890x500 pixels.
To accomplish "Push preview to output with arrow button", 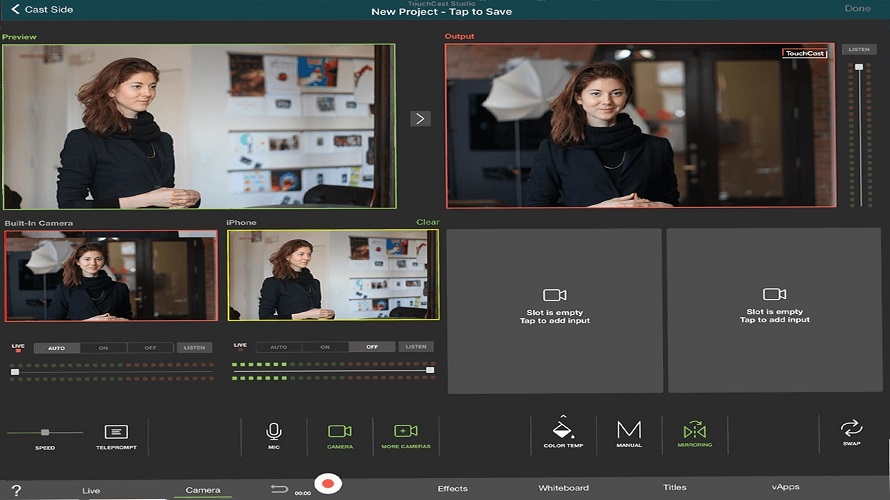I will coord(420,118).
